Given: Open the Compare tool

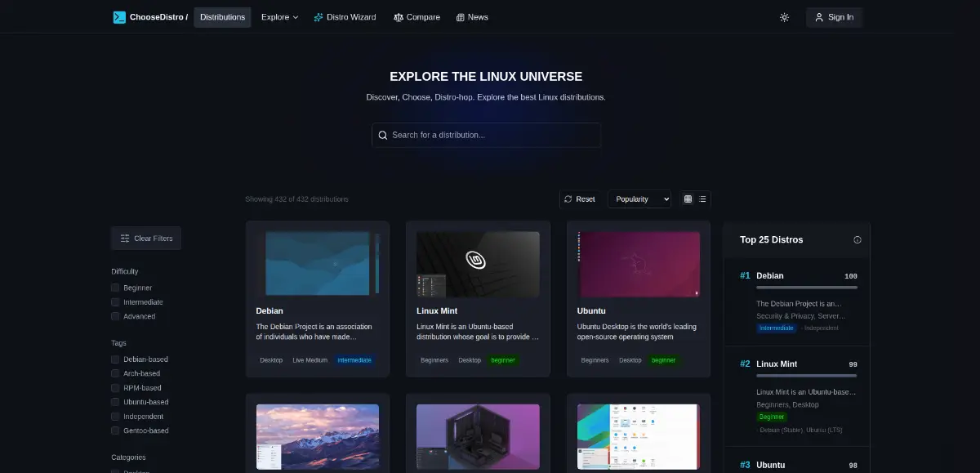Looking at the screenshot, I should point(416,16).
